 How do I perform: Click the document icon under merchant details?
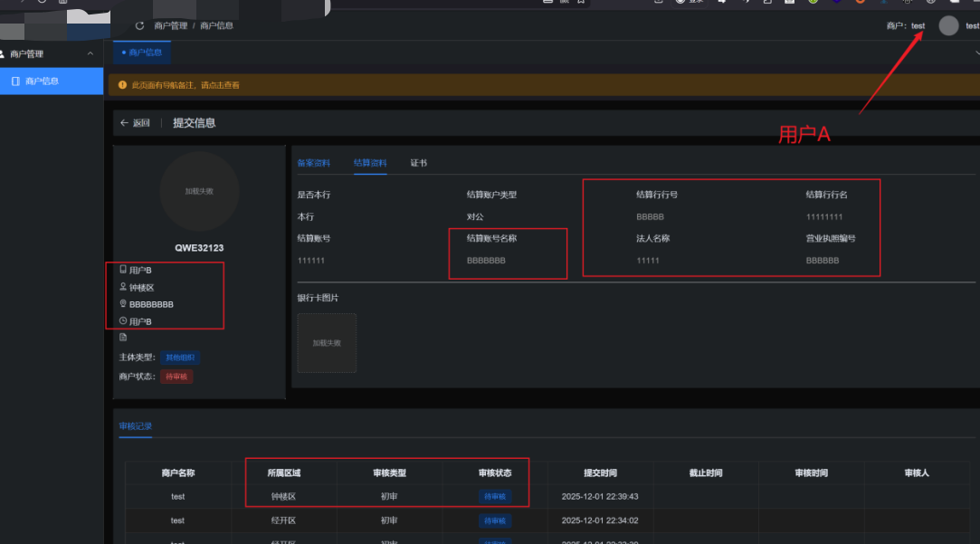(x=123, y=338)
